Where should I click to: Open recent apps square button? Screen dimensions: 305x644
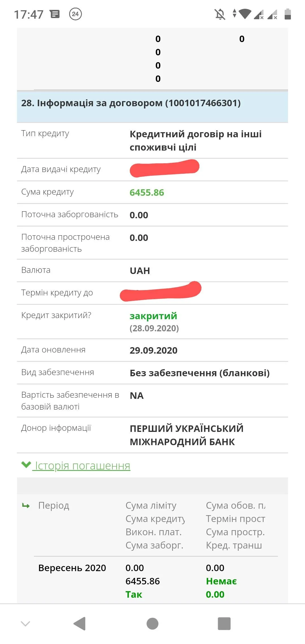pos(224,624)
